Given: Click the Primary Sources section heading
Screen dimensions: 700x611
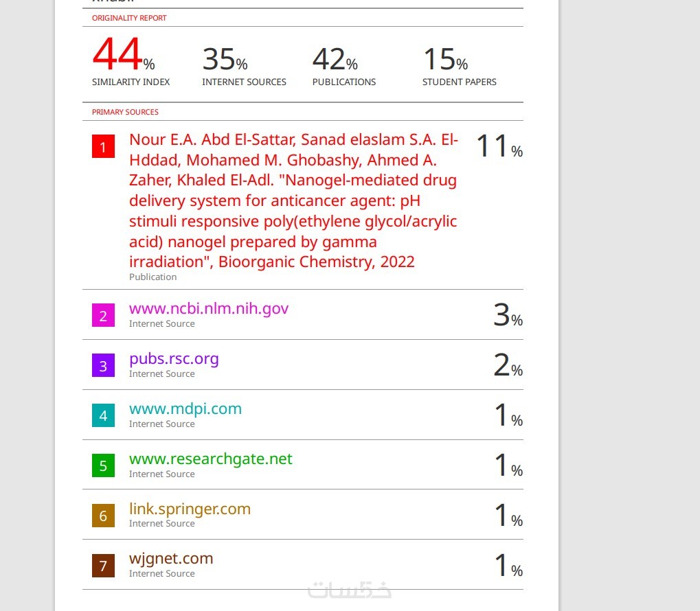Looking at the screenshot, I should (125, 112).
